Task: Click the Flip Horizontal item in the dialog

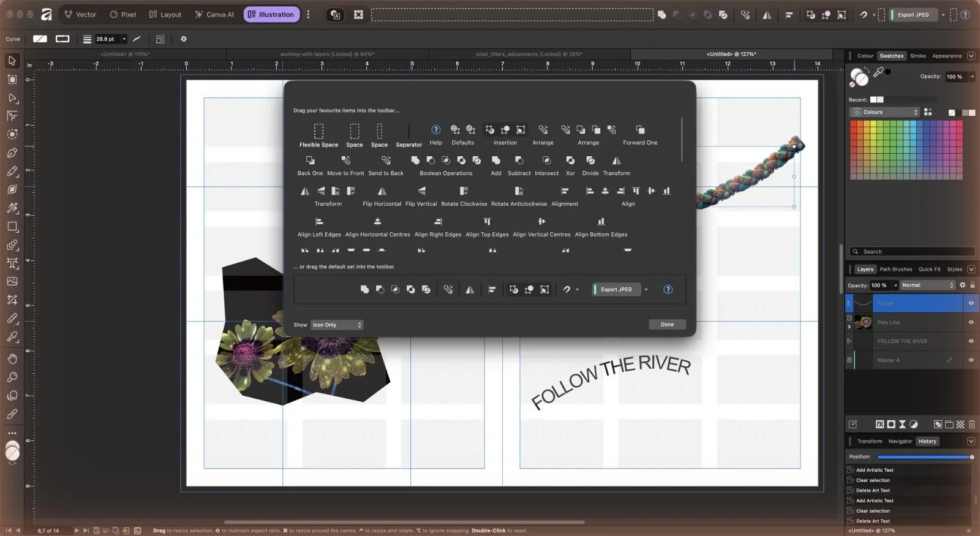Action: pyautogui.click(x=382, y=197)
